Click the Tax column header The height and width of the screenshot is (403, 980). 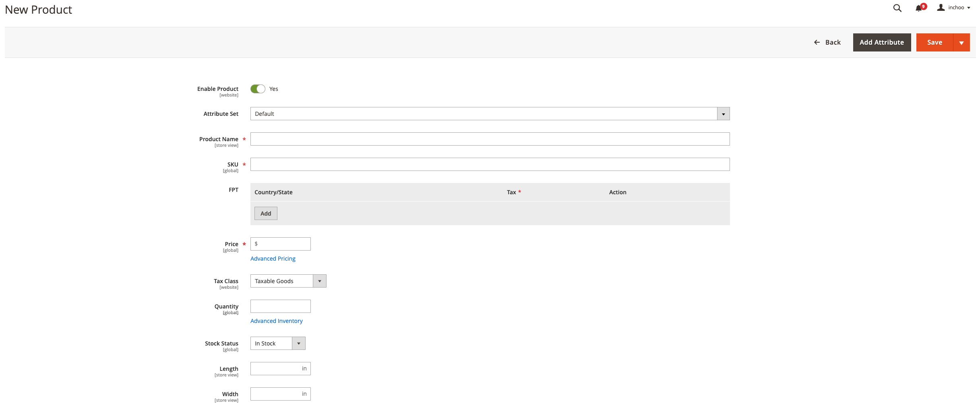point(511,192)
